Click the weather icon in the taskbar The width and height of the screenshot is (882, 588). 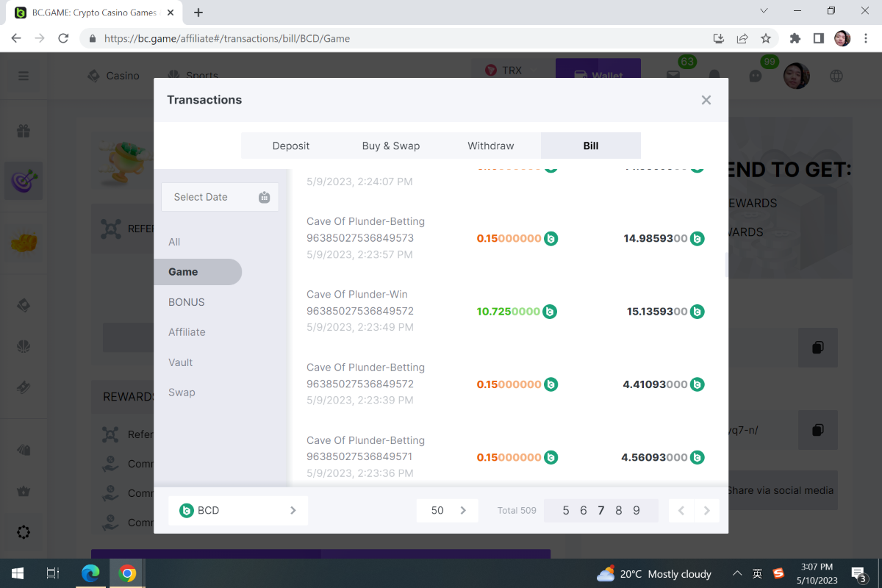click(x=606, y=573)
